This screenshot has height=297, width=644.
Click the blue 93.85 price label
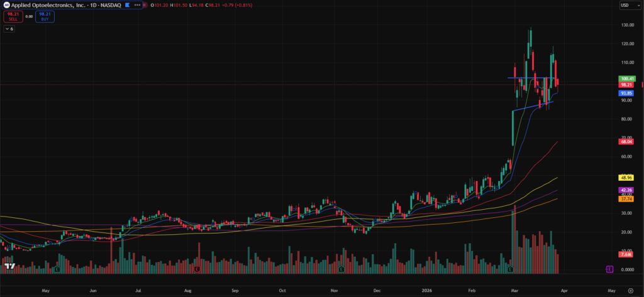click(626, 92)
